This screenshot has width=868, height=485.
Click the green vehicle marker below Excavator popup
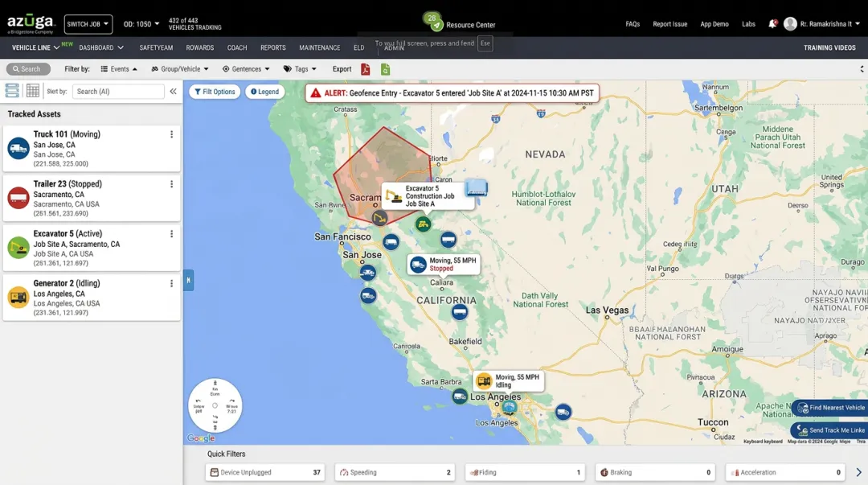[423, 224]
